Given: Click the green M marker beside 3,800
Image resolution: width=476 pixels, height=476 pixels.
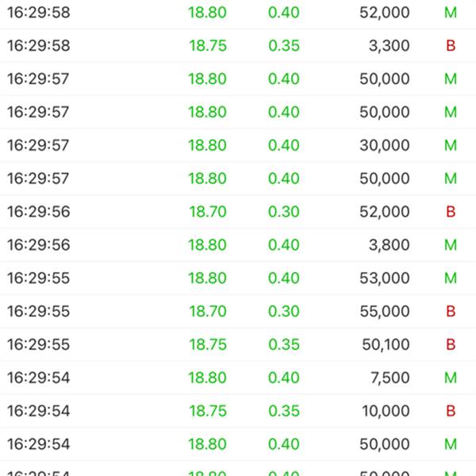Looking at the screenshot, I should coord(451,244).
